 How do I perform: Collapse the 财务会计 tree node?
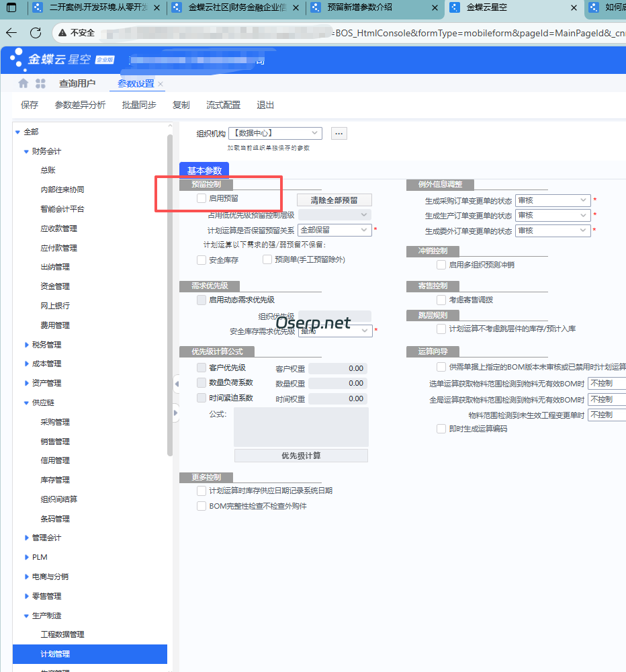tap(26, 153)
